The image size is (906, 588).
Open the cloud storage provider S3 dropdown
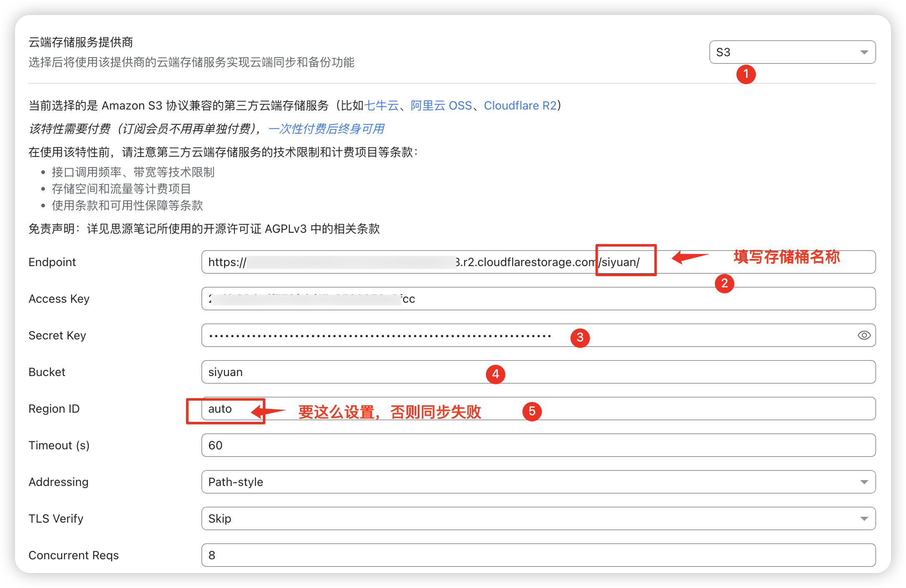[792, 52]
